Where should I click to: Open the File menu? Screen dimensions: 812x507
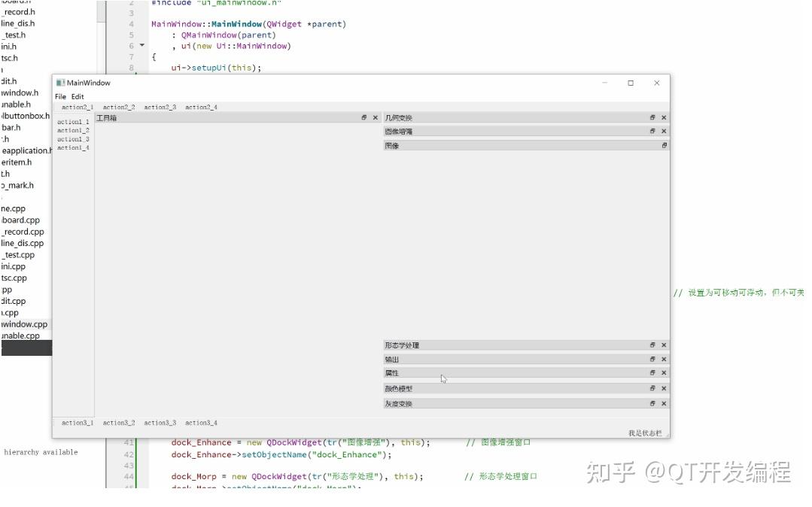(x=60, y=96)
